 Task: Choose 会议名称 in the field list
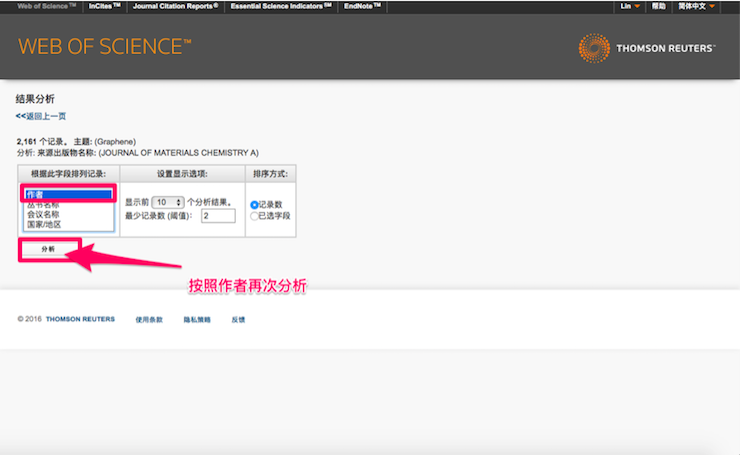(x=43, y=214)
